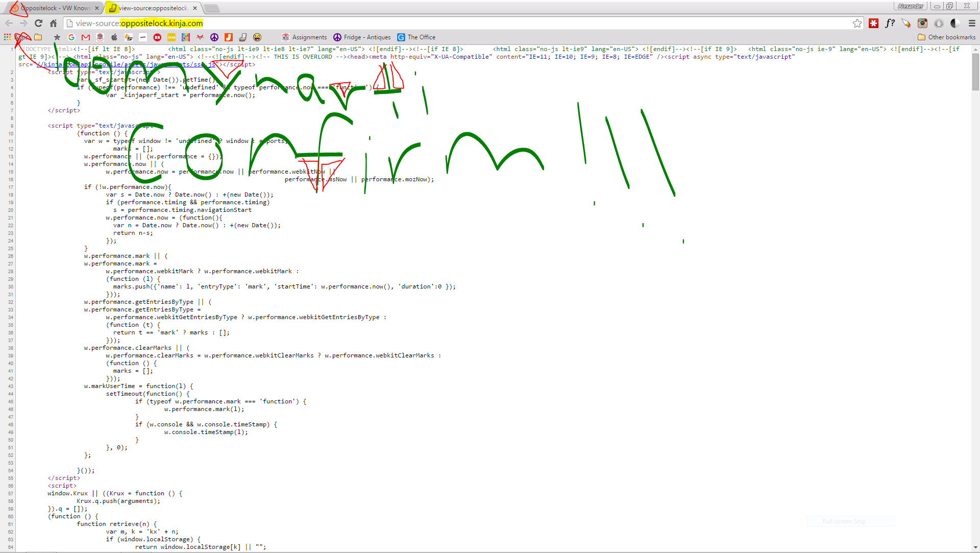Follow the kinja.com sso.js source link
This screenshot has height=553, width=980.
[126, 64]
